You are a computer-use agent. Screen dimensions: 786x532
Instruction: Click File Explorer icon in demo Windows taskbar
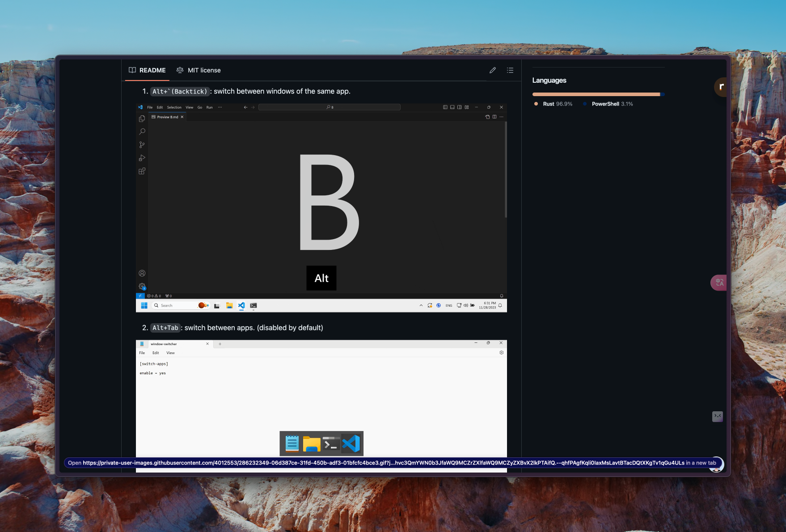pos(229,305)
